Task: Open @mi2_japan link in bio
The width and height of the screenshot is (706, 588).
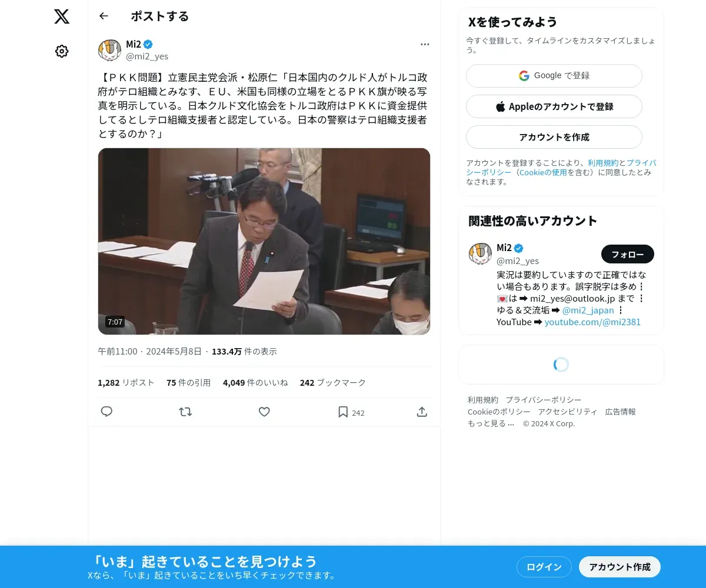Action: tap(588, 310)
